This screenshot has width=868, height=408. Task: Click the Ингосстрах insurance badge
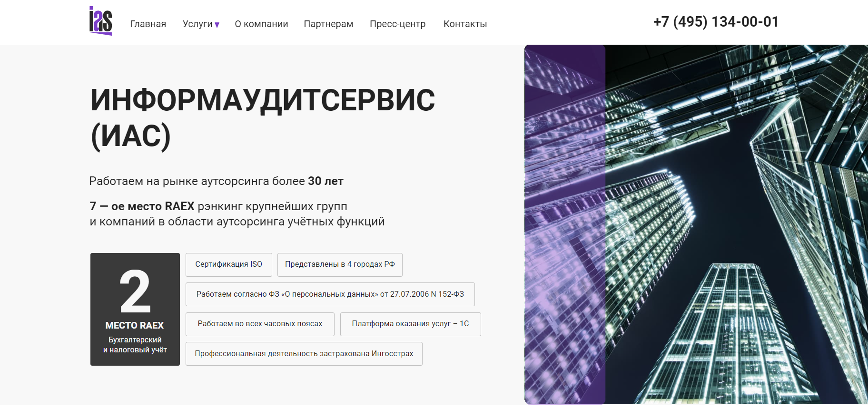[x=304, y=354]
